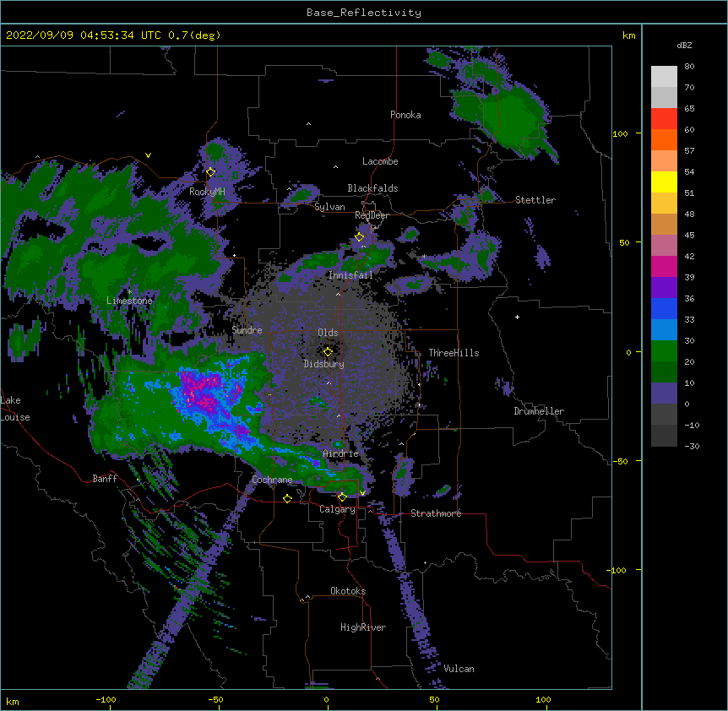
Task: Click the Base_Reflectivity title text
Action: click(x=364, y=13)
